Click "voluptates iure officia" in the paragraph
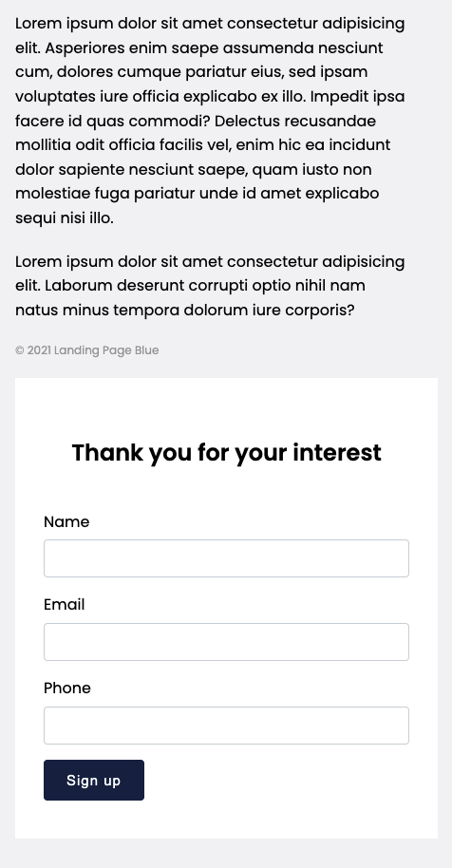Screen dimensions: 452x868 point(97,97)
